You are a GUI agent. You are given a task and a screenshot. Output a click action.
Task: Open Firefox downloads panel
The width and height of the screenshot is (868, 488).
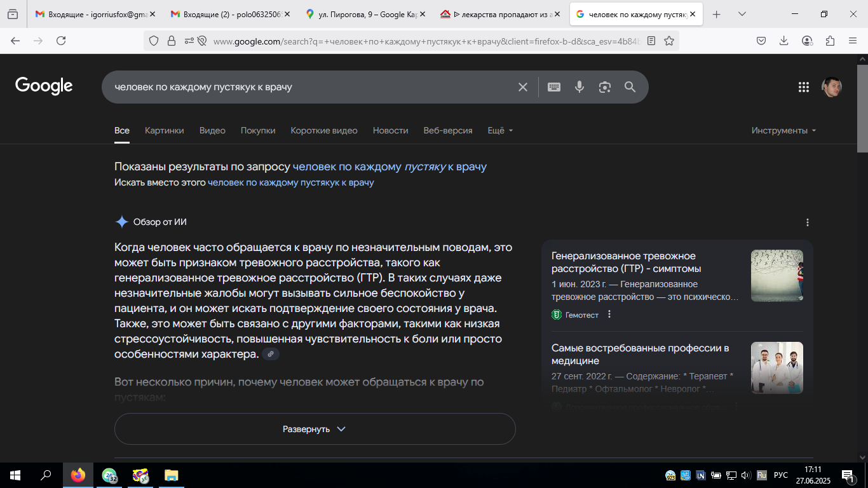(784, 41)
